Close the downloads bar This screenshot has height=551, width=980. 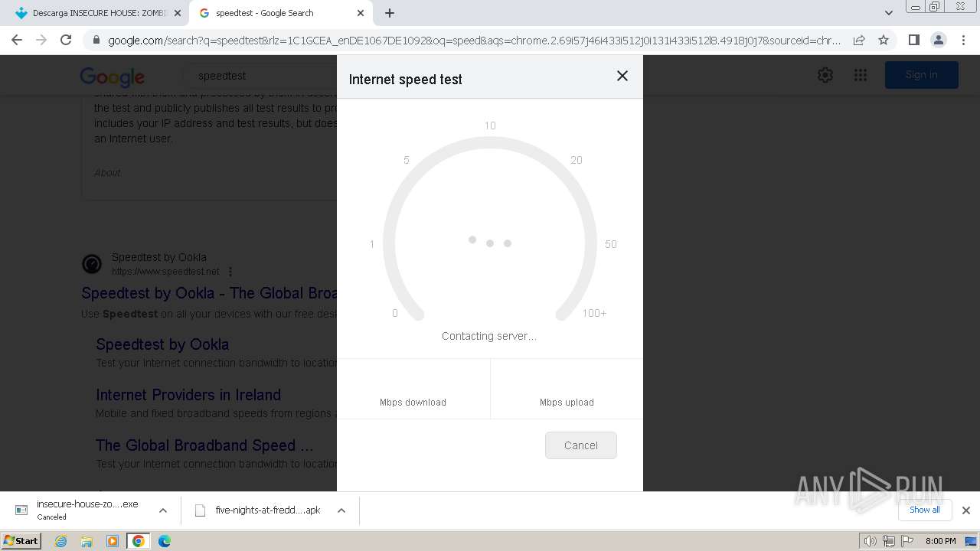966,510
